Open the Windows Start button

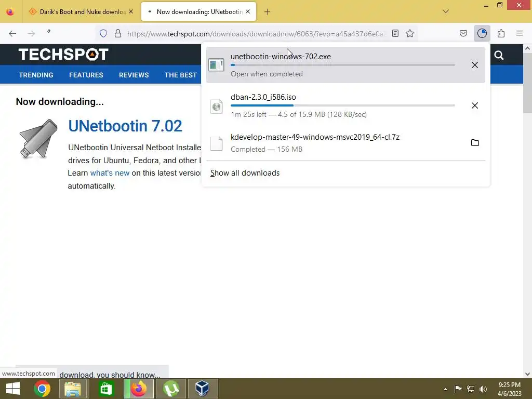13,389
